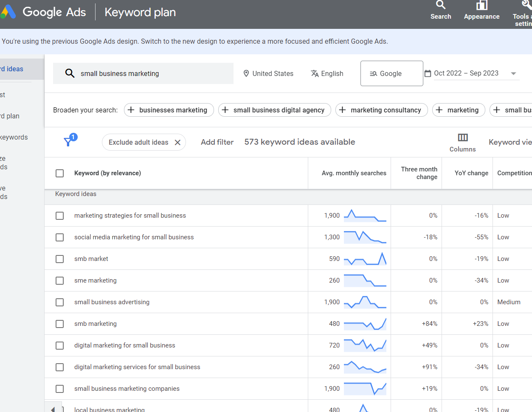
Task: Change the United States location
Action: [268, 73]
